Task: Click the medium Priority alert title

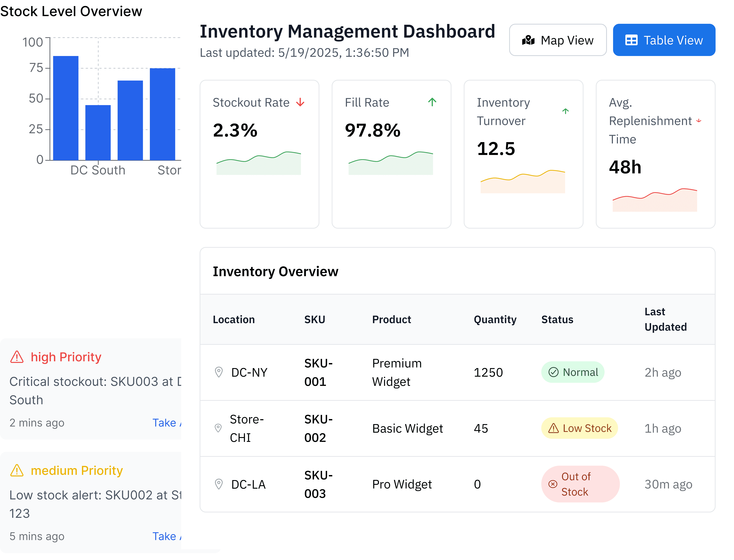Action: pos(77,470)
